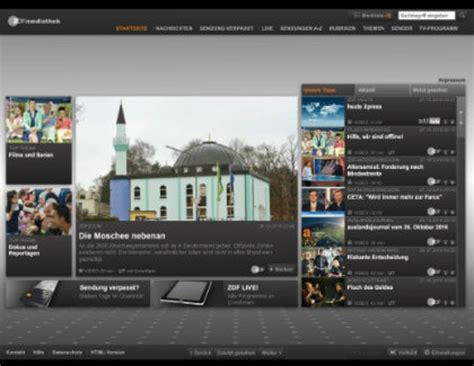Open SENDUNG VERPASST in navigation bar
This screenshot has height=366, width=474.
click(227, 29)
